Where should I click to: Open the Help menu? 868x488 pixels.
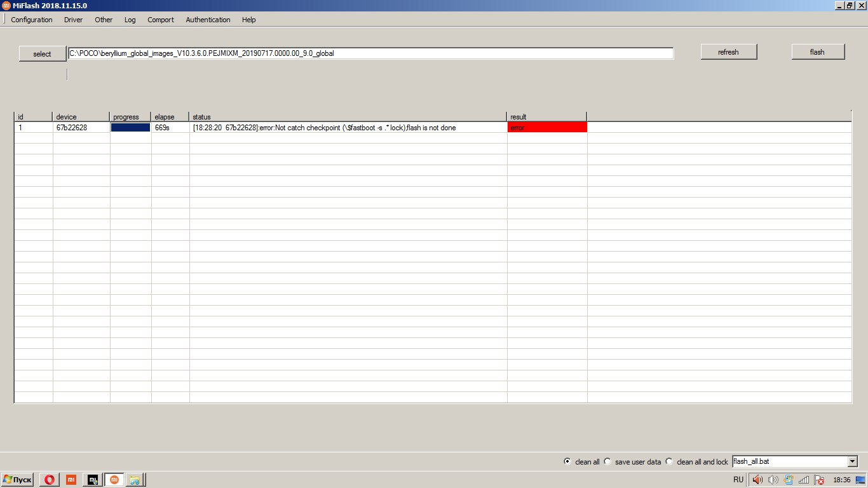click(249, 20)
